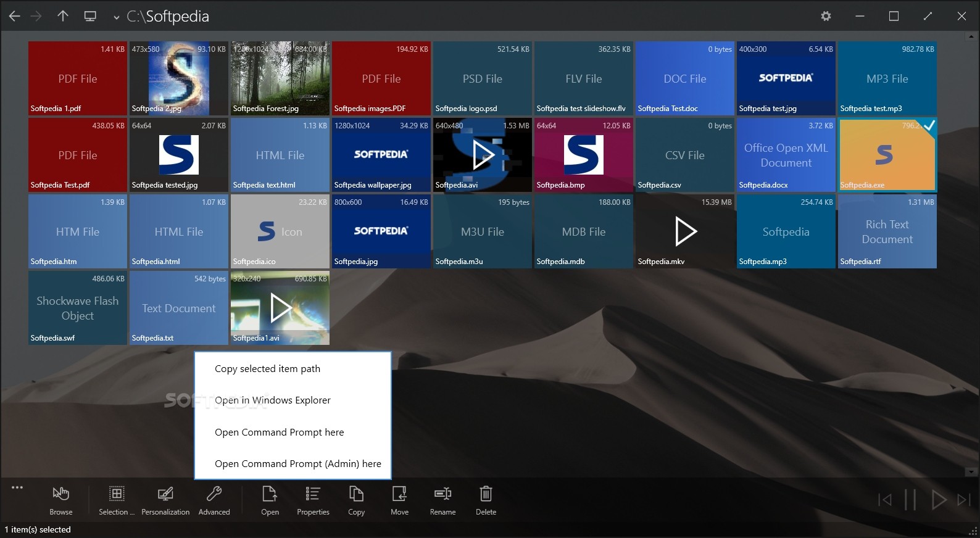Image resolution: width=980 pixels, height=538 pixels.
Task: Select the Softpedia.html tile
Action: point(179,231)
